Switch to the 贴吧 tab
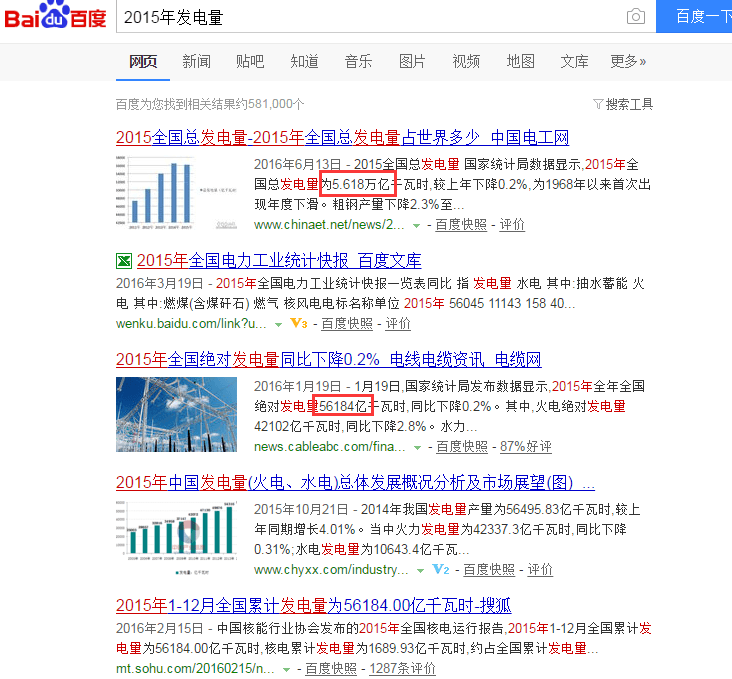Image resolution: width=732 pixels, height=679 pixels. 250,62
